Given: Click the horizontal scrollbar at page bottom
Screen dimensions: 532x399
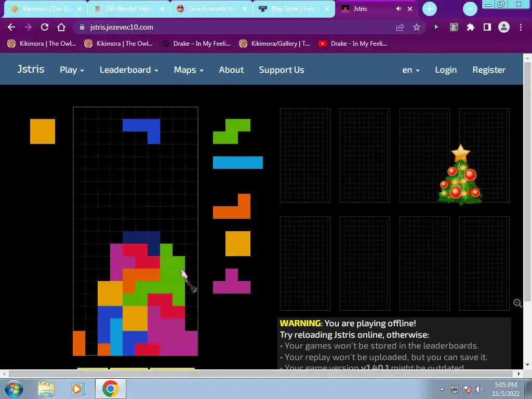Looking at the screenshot, I should (x=261, y=374).
